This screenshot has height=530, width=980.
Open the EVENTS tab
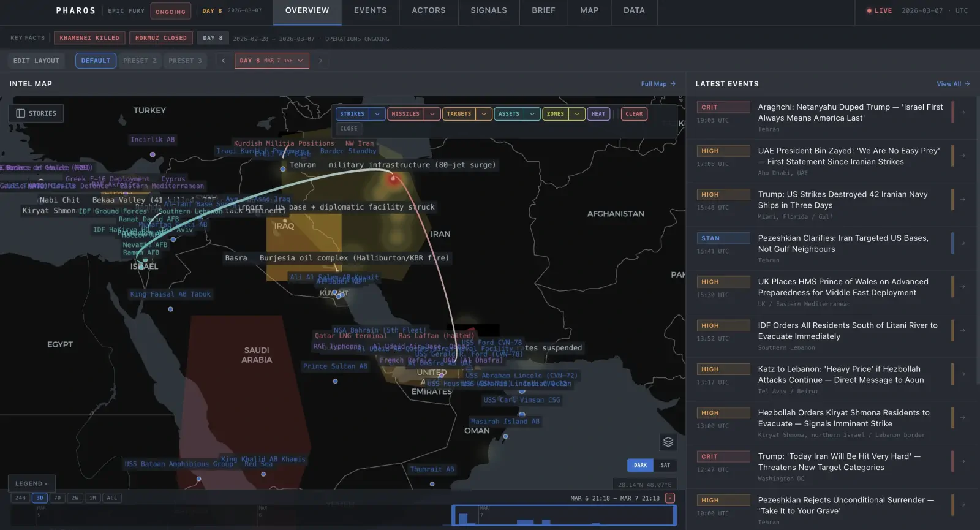pos(371,11)
